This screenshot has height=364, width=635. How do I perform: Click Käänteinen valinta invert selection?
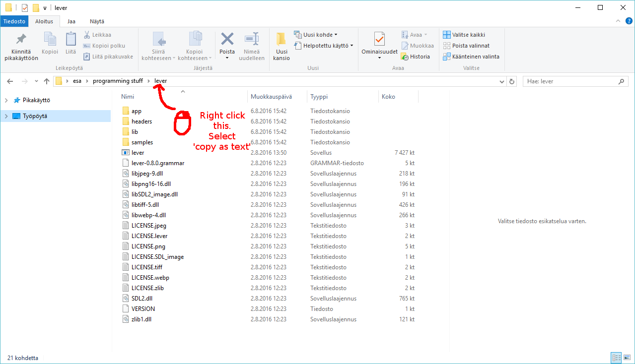(x=471, y=57)
